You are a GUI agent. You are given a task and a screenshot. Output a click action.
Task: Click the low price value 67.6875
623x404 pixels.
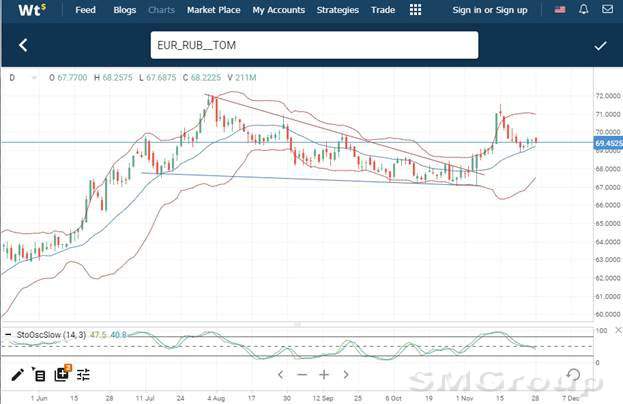pos(161,77)
